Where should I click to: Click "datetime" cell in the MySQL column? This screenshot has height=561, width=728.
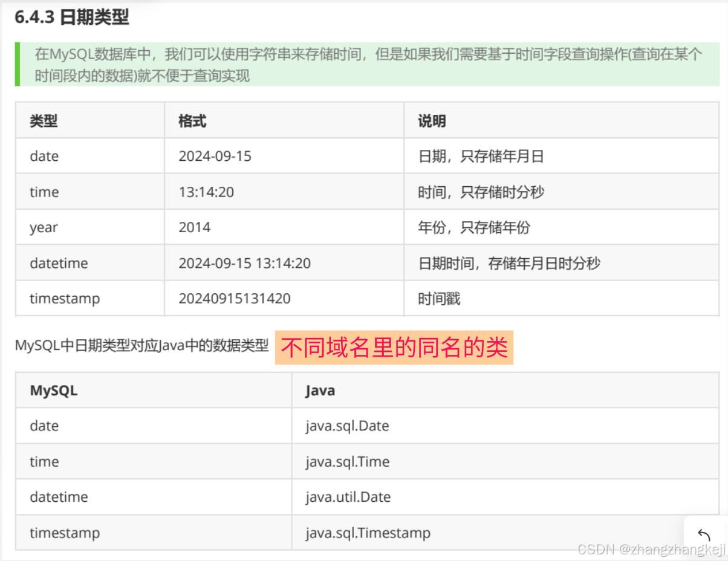154,497
